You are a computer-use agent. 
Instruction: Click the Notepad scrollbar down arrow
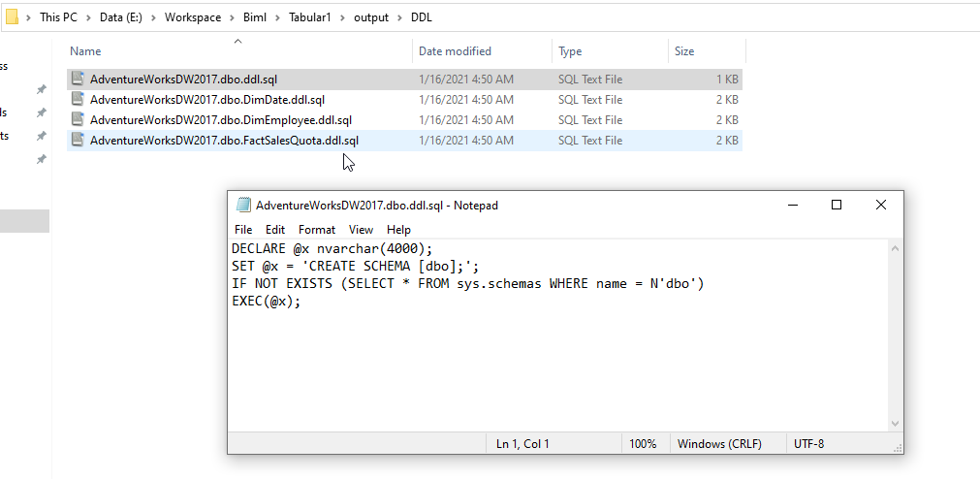coord(897,423)
